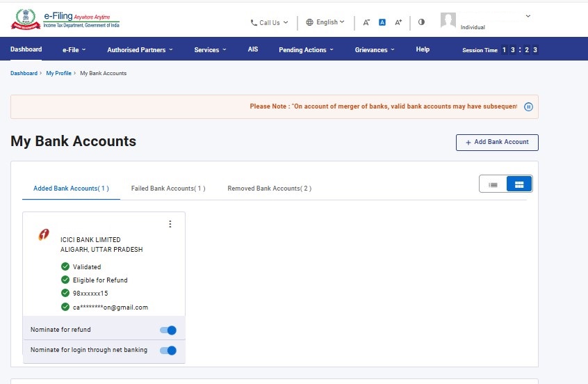Increase font size with the A+ icon
This screenshot has height=384, width=588.
click(398, 22)
